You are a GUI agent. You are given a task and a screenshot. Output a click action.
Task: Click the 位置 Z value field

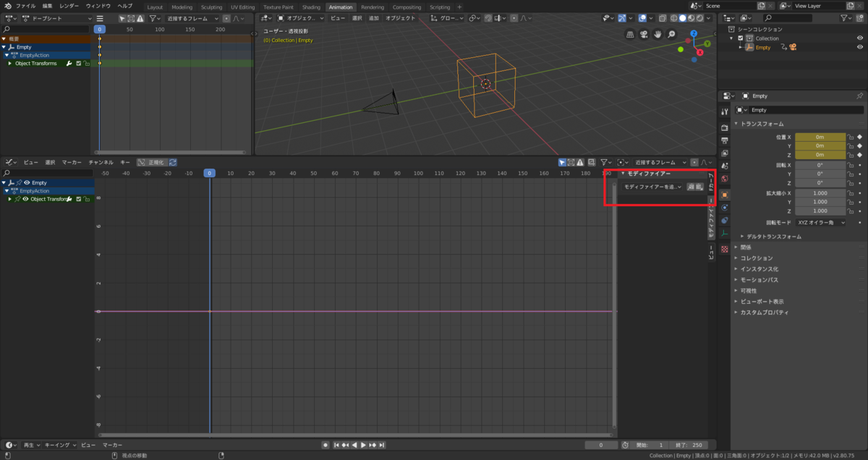point(820,155)
